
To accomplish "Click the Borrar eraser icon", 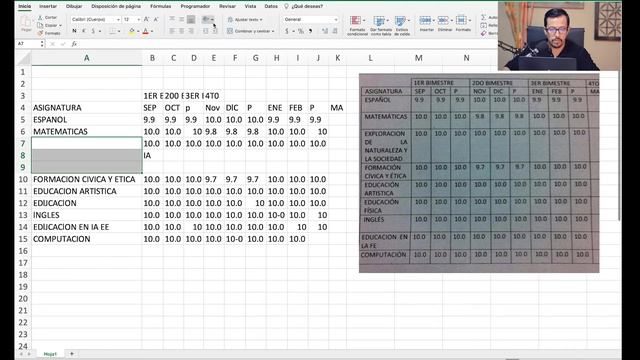I will (x=484, y=33).
